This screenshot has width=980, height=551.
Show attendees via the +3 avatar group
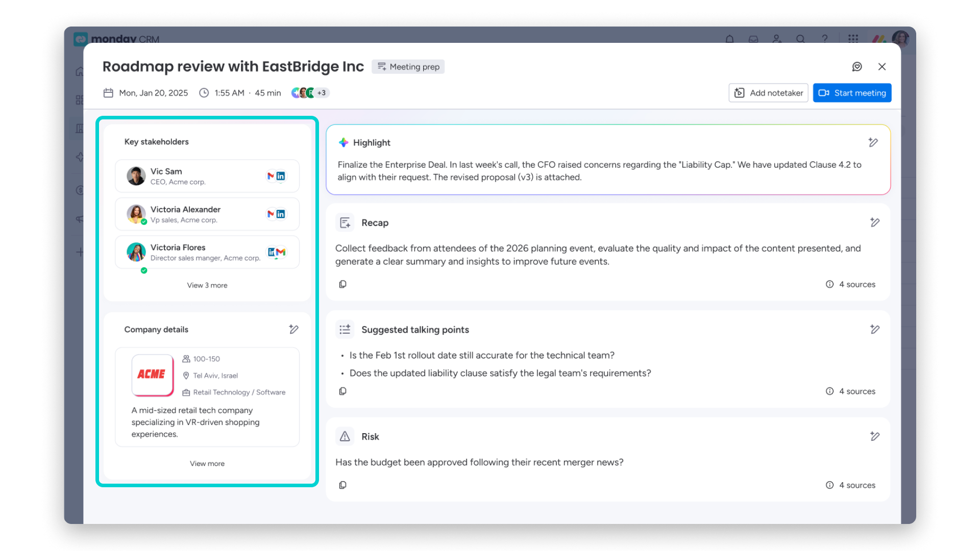[x=310, y=93]
